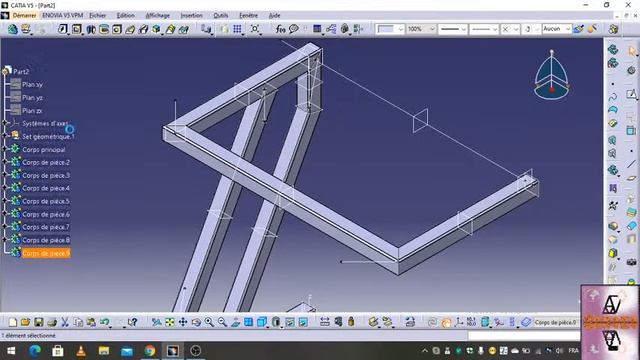The height and width of the screenshot is (360, 640).
Task: Click the Corps de pièce.9 body selector
Action: coord(556,322)
